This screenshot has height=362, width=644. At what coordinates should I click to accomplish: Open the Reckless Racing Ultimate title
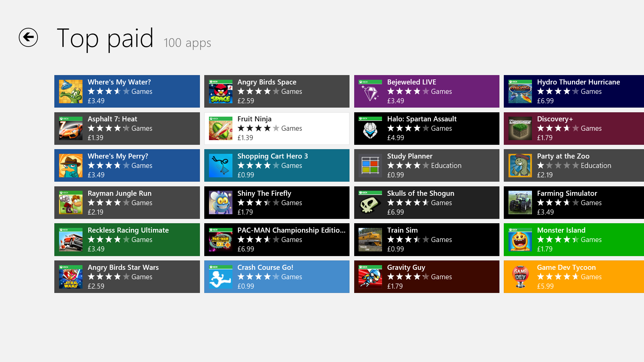pos(128,230)
